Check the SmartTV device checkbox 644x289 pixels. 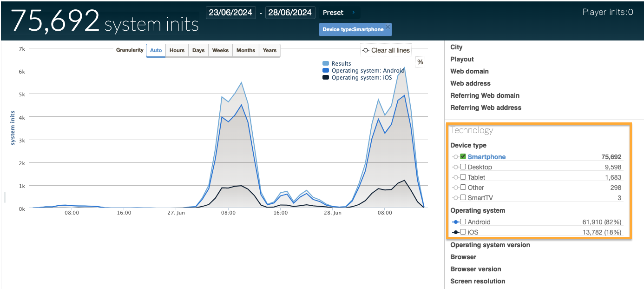point(463,197)
